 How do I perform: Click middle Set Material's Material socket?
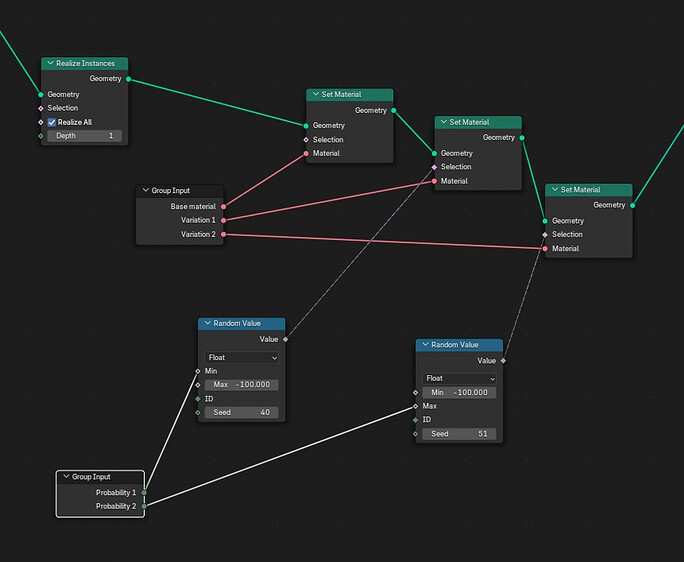click(434, 181)
